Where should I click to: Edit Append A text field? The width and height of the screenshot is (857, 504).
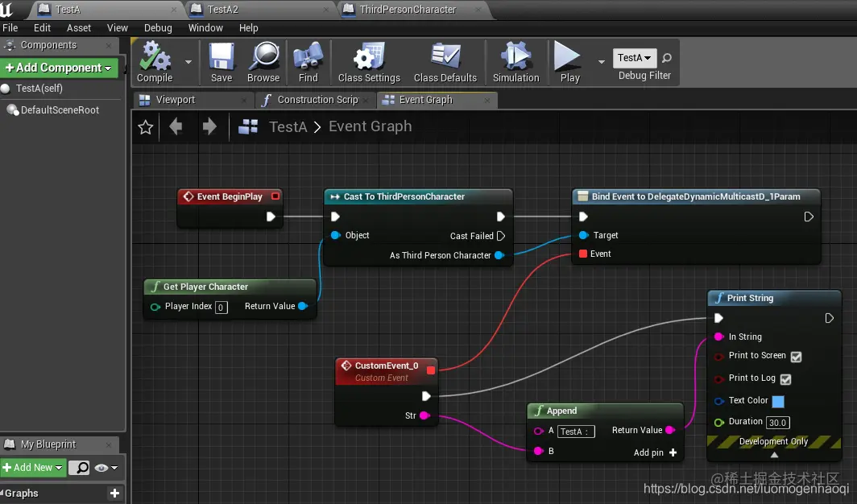pos(576,432)
